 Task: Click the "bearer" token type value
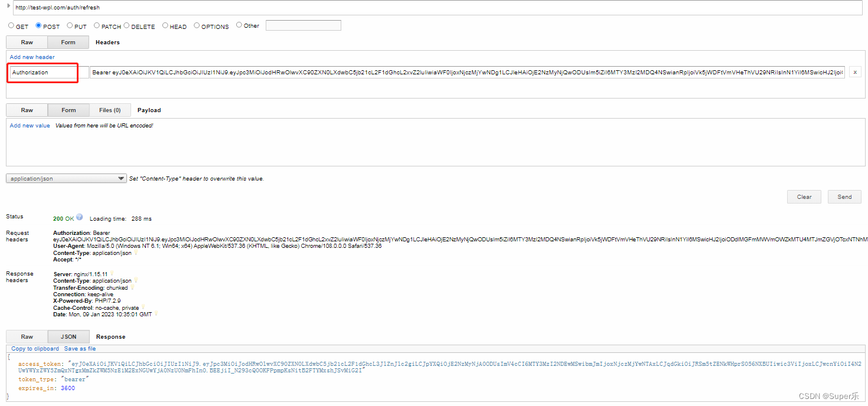tap(74, 380)
